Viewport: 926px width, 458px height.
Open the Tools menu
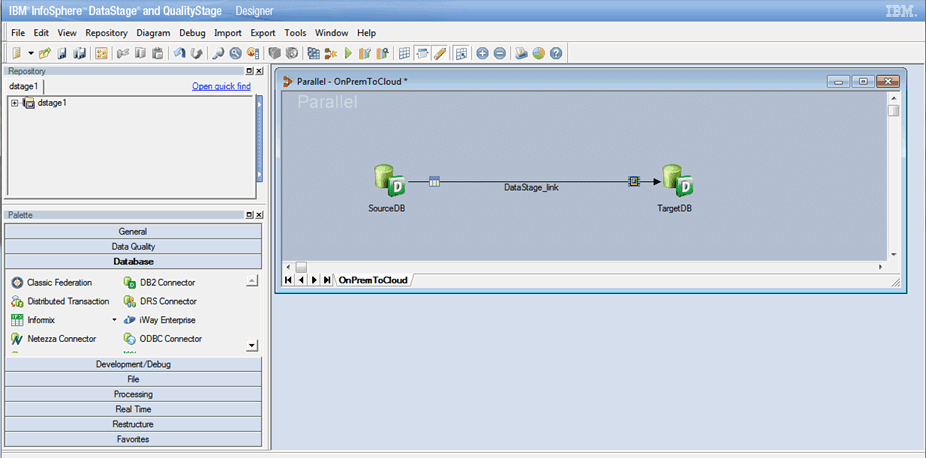[x=295, y=33]
